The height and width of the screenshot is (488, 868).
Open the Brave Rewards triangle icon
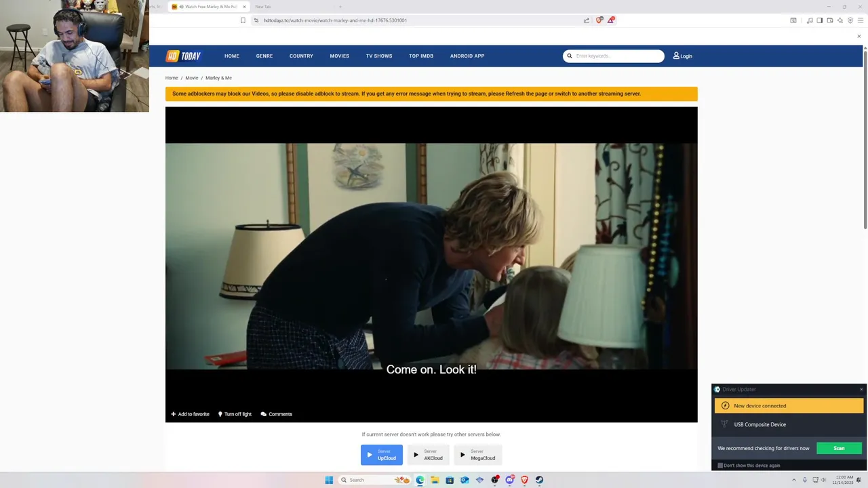[x=610, y=20]
